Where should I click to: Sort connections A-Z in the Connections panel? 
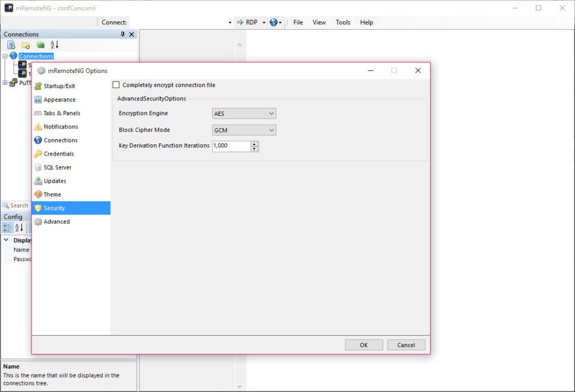click(54, 45)
